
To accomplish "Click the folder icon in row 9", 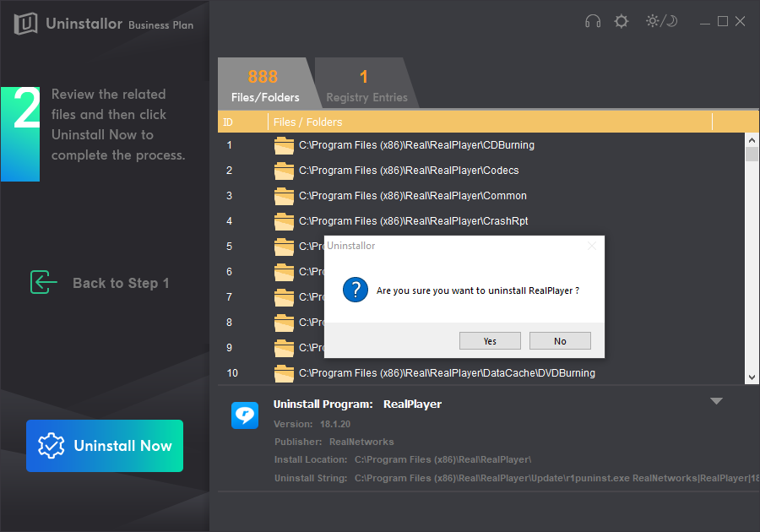I will [x=284, y=348].
